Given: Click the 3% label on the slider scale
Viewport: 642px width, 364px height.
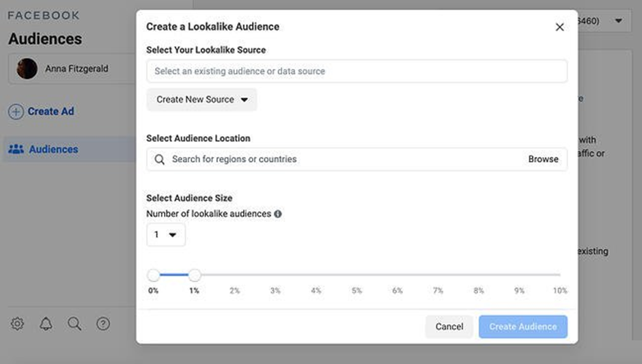Looking at the screenshot, I should pos(275,290).
